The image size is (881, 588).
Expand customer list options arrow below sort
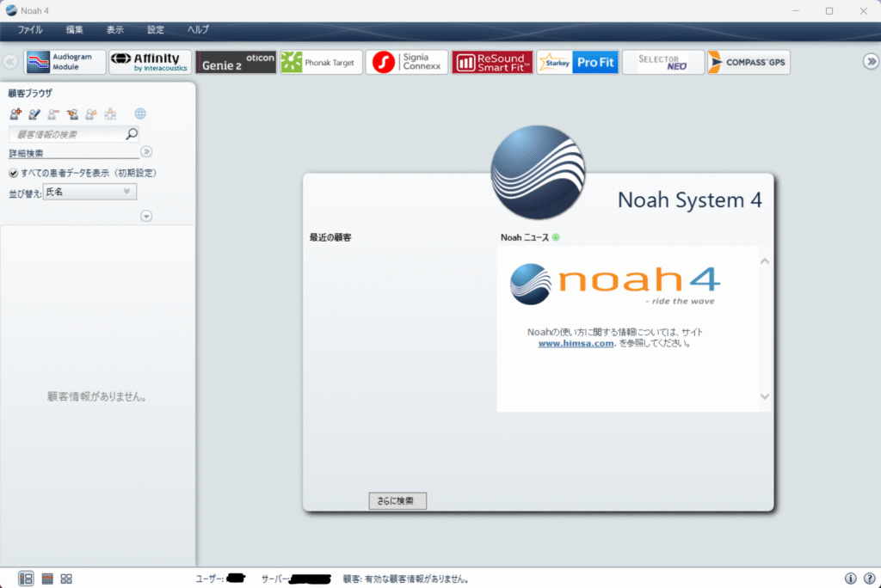[146, 217]
